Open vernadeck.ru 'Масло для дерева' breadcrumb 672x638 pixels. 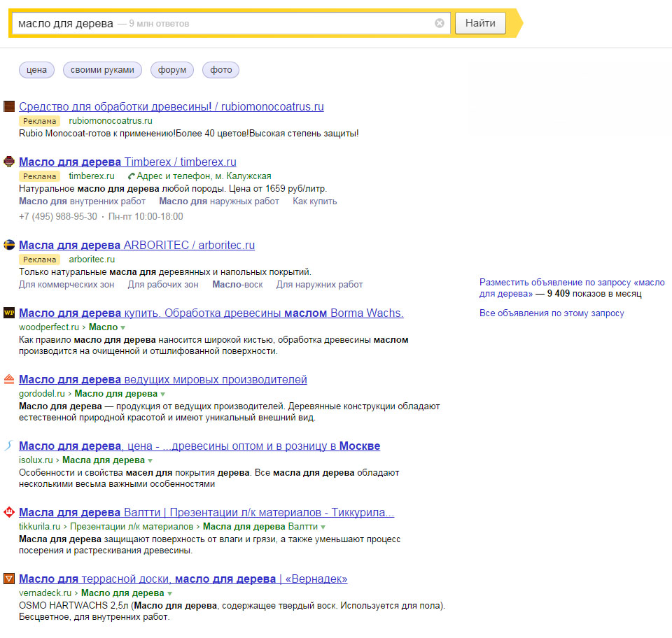(x=122, y=593)
